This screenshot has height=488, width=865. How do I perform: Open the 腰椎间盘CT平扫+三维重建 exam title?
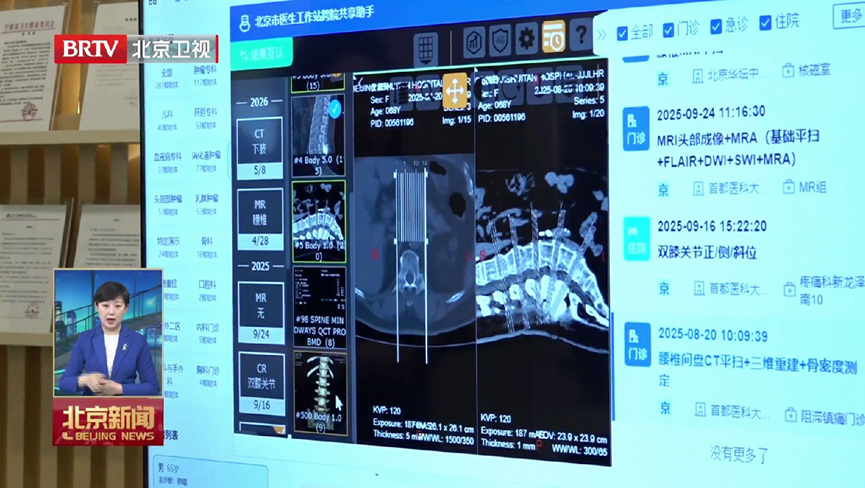click(757, 371)
